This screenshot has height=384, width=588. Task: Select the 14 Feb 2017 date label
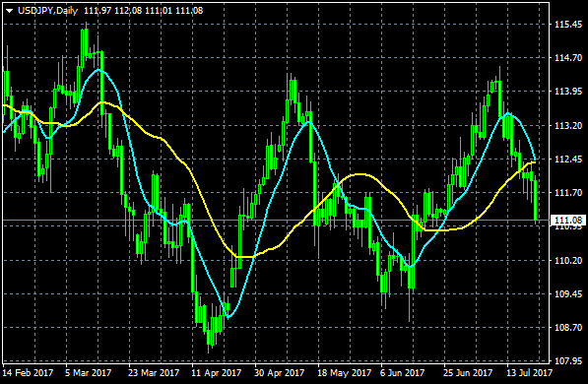[x=28, y=373]
